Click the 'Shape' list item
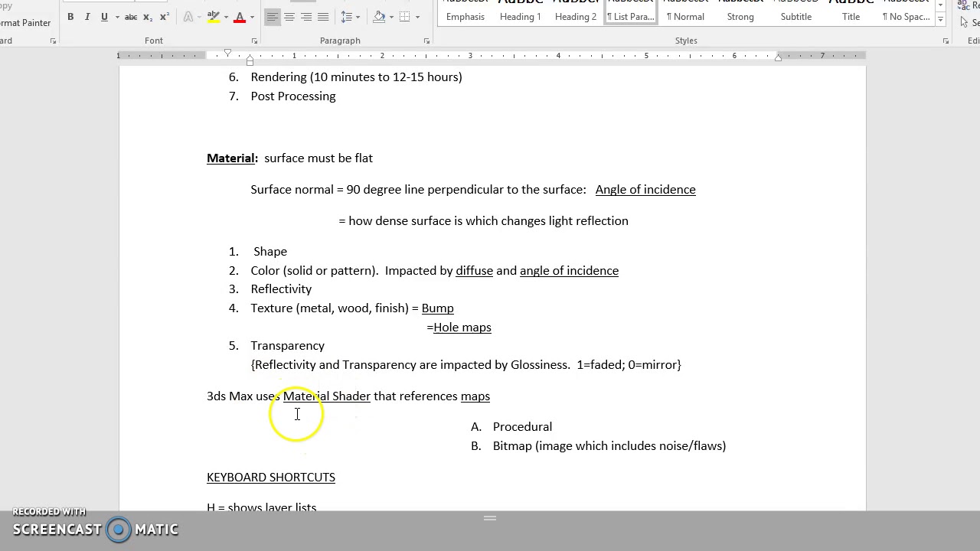Image resolution: width=980 pixels, height=551 pixels. [x=270, y=252]
